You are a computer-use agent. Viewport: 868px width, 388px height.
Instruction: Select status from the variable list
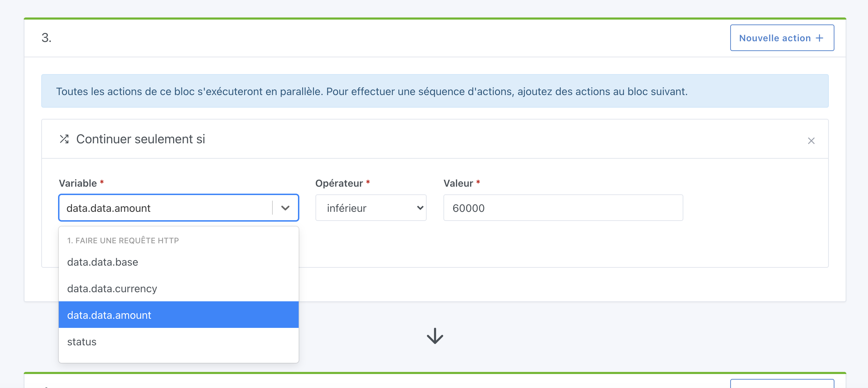[81, 342]
